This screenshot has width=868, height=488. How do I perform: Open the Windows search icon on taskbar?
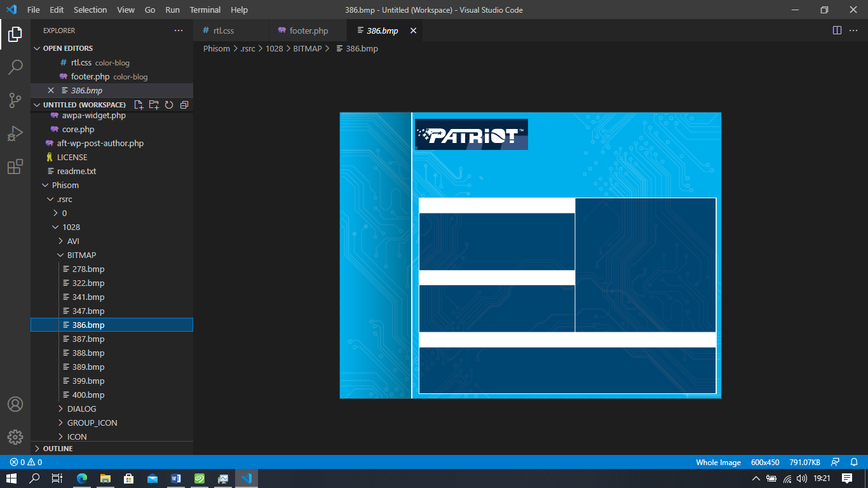(x=34, y=478)
